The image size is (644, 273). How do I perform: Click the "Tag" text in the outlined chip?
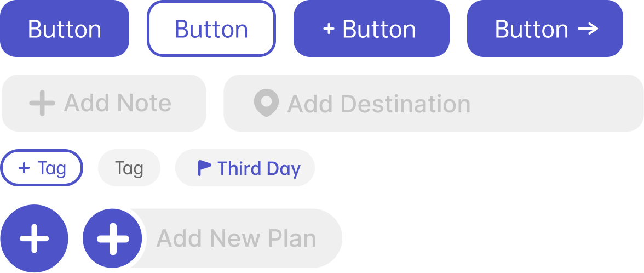(x=52, y=168)
